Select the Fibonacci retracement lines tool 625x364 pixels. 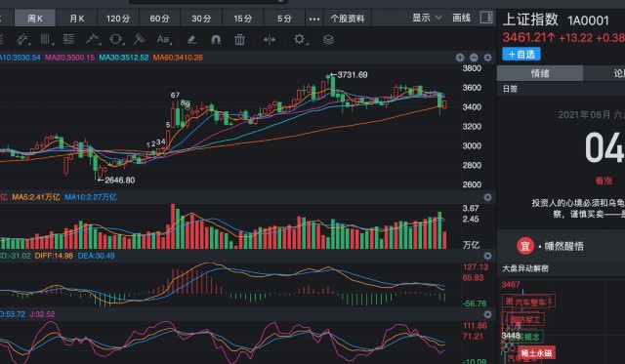coord(68,39)
